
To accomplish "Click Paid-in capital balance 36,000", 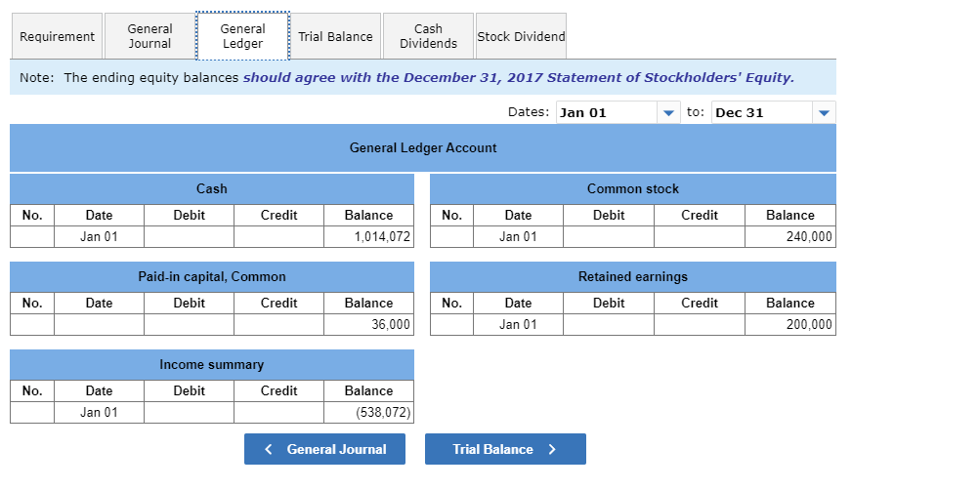I will [x=368, y=325].
